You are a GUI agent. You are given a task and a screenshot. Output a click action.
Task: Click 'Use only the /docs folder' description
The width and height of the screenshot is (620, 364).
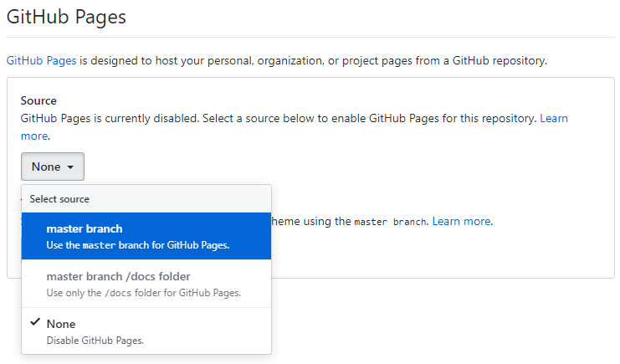143,293
